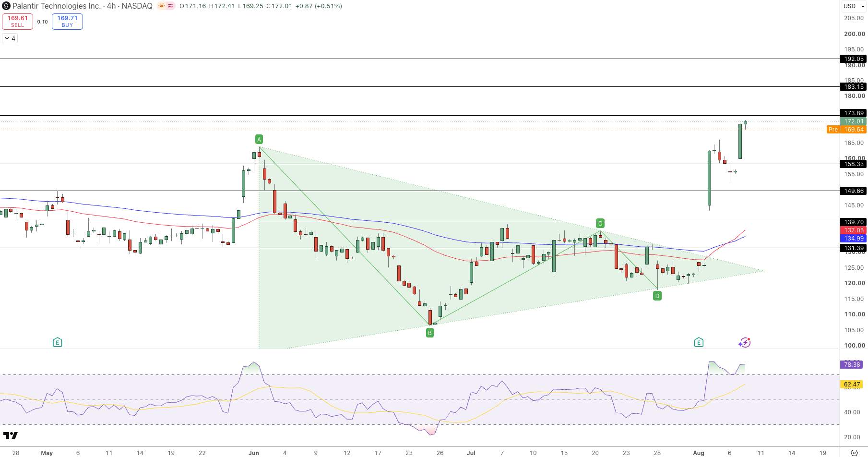The height and width of the screenshot is (457, 868).
Task: Click the +0.87 (+0.51%) change readout
Action: click(x=319, y=6)
